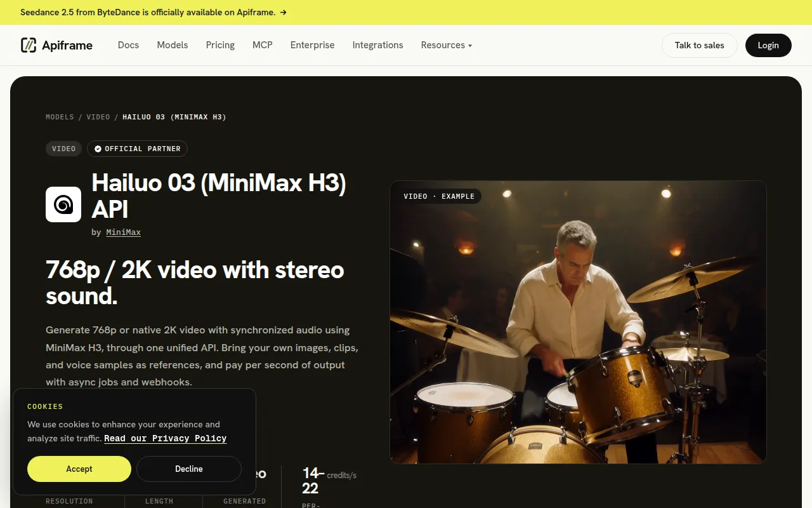Click the VIDEO category tag
Screen dimensions: 812x508
coord(63,149)
